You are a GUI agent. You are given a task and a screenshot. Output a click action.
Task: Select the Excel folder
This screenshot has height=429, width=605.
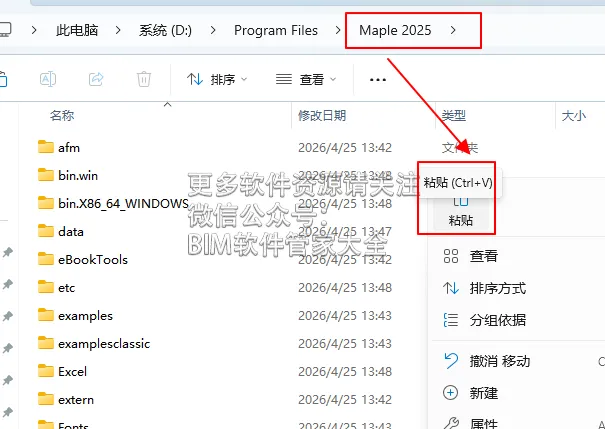point(72,372)
